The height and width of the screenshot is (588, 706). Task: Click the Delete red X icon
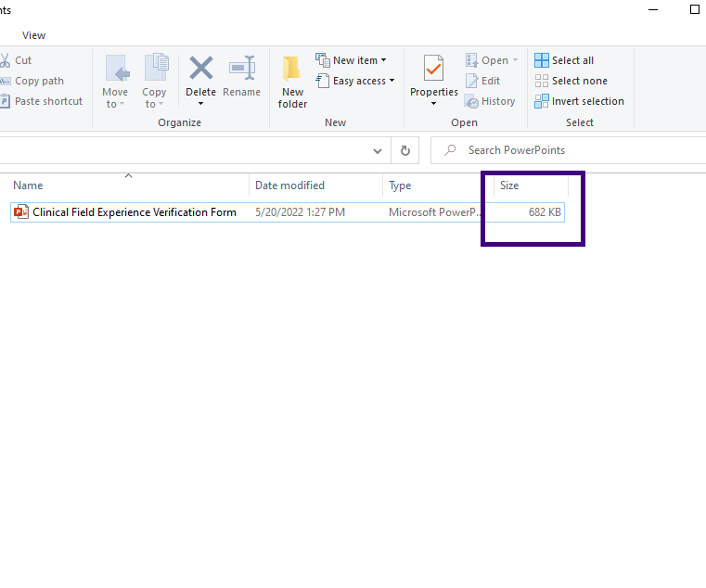pos(200,69)
